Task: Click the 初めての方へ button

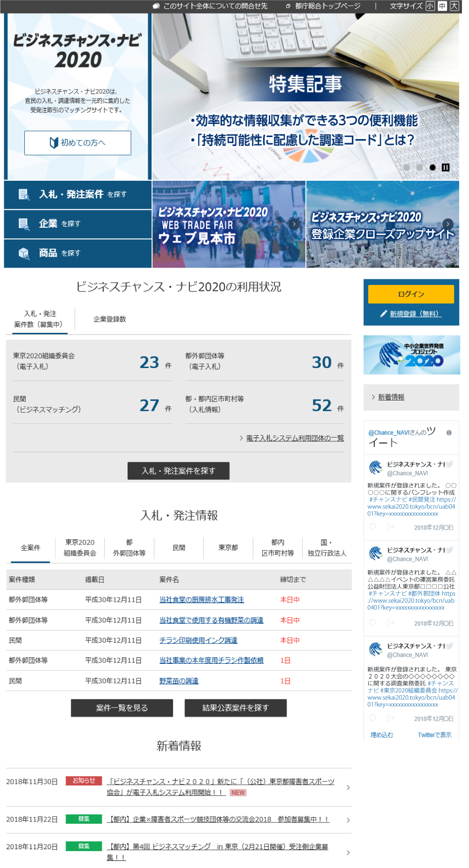Action: (78, 143)
